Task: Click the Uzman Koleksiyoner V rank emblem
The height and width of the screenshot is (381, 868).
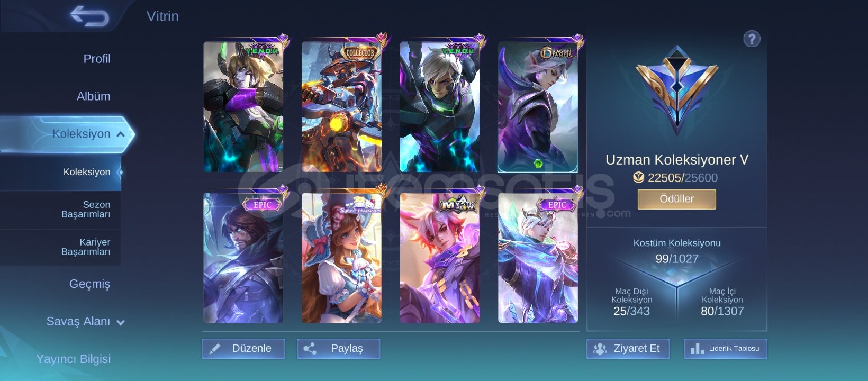Action: click(676, 90)
